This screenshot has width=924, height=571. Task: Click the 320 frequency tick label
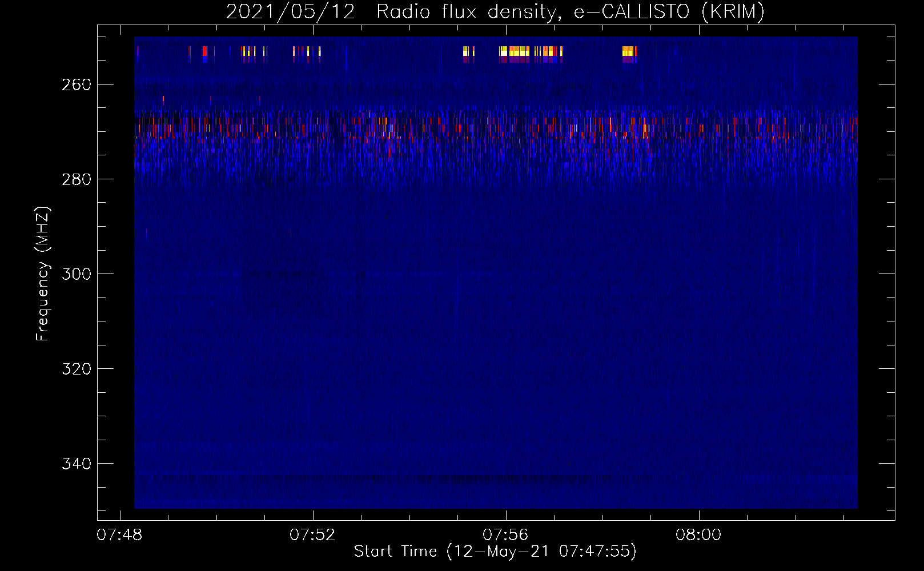point(77,369)
